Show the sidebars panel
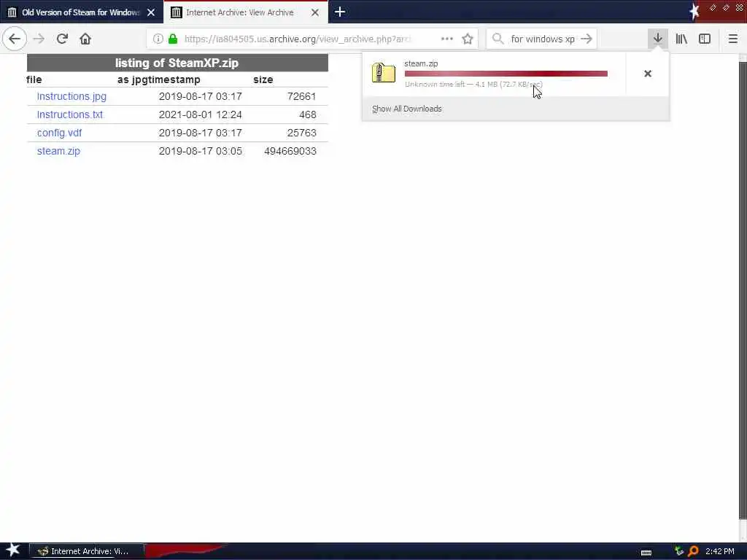 (705, 39)
